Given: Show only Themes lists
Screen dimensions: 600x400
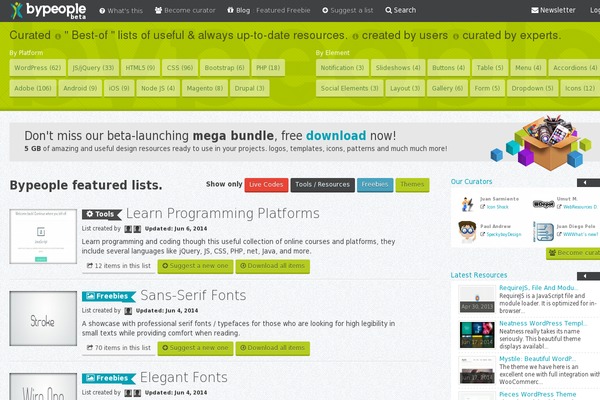Looking at the screenshot, I should pos(412,185).
